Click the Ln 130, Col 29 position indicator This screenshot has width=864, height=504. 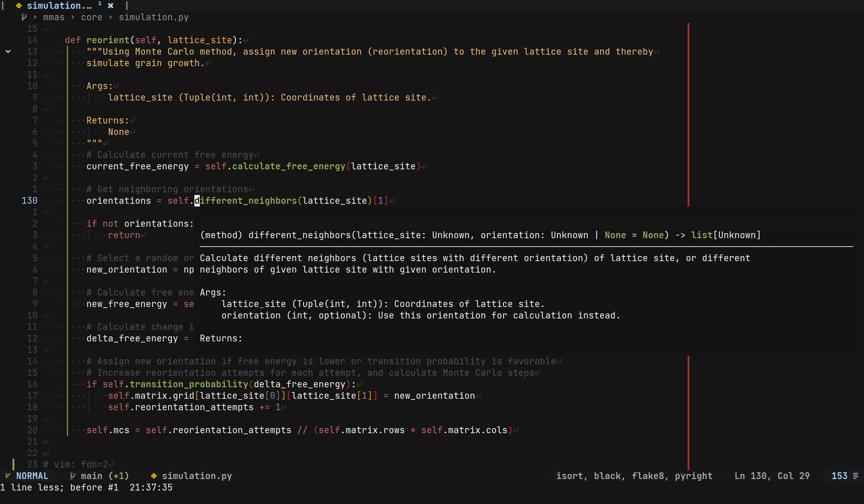coord(772,476)
